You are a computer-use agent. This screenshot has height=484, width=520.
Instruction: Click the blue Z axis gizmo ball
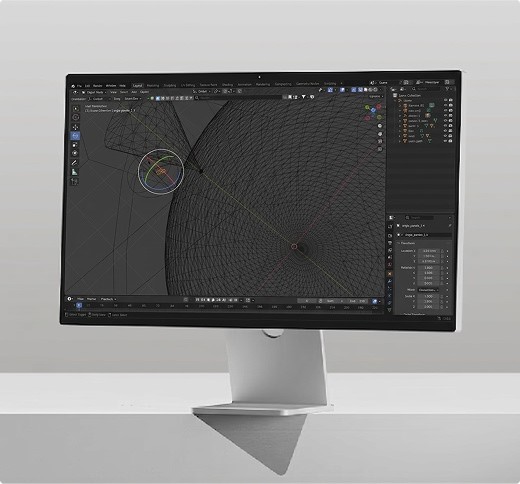tap(373, 110)
